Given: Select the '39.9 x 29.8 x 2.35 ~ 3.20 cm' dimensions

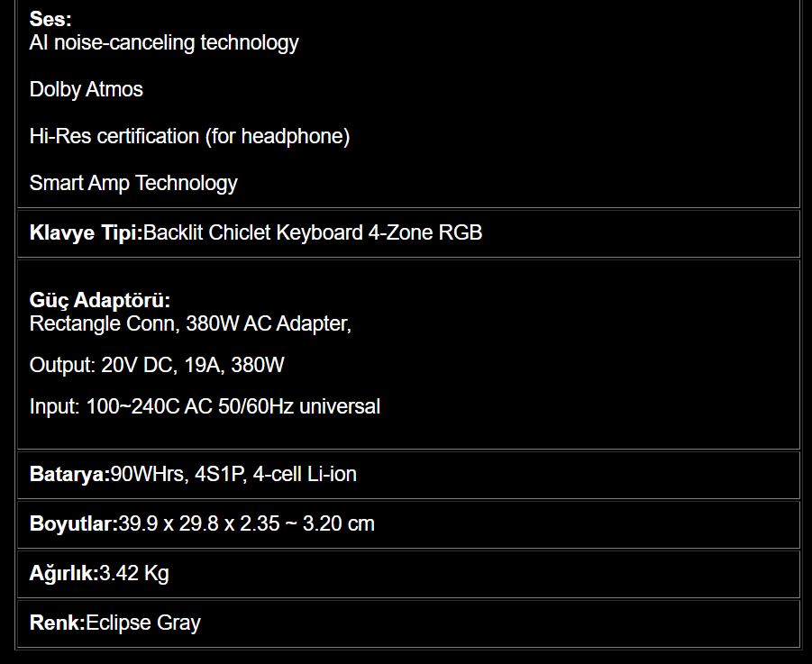Looking at the screenshot, I should tap(246, 523).
